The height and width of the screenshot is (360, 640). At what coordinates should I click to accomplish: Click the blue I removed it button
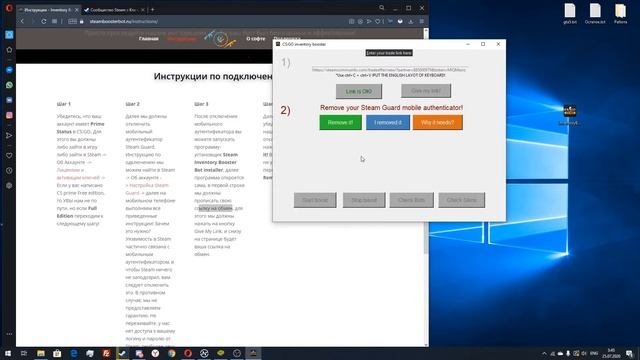point(388,122)
